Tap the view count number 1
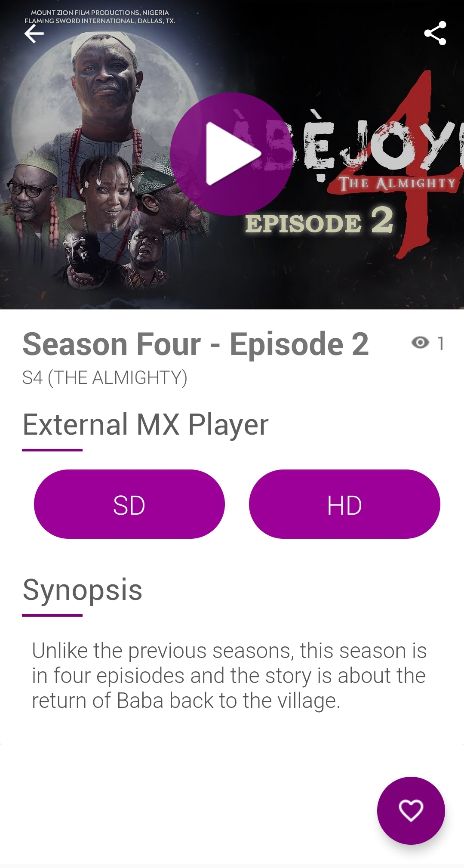This screenshot has width=464, height=868. [440, 343]
